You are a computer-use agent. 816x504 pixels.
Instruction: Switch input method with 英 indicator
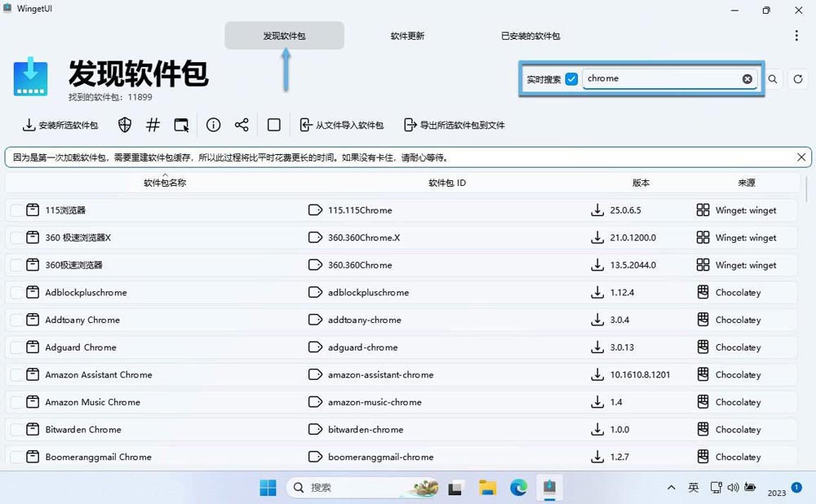[x=693, y=488]
